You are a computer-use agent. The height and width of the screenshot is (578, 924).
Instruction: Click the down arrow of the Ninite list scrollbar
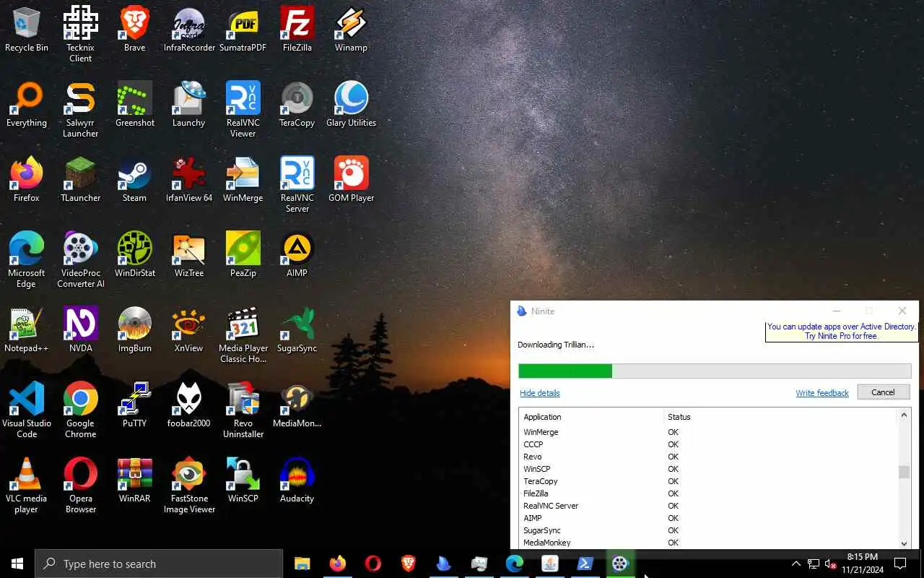904,543
